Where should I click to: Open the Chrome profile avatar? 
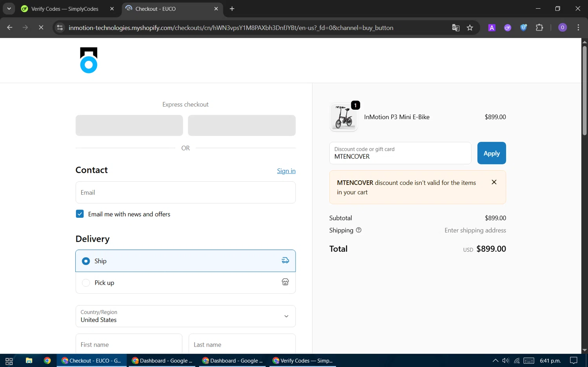[x=563, y=27]
